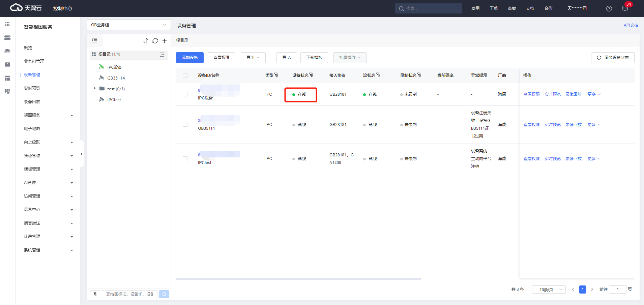Screen dimensions: 644x305
Task: Click 查看权限 link in the IPCtest row
Action: click(532, 159)
